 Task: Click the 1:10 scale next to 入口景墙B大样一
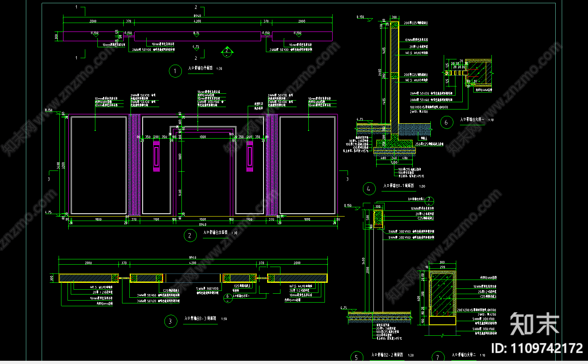coord(491,120)
